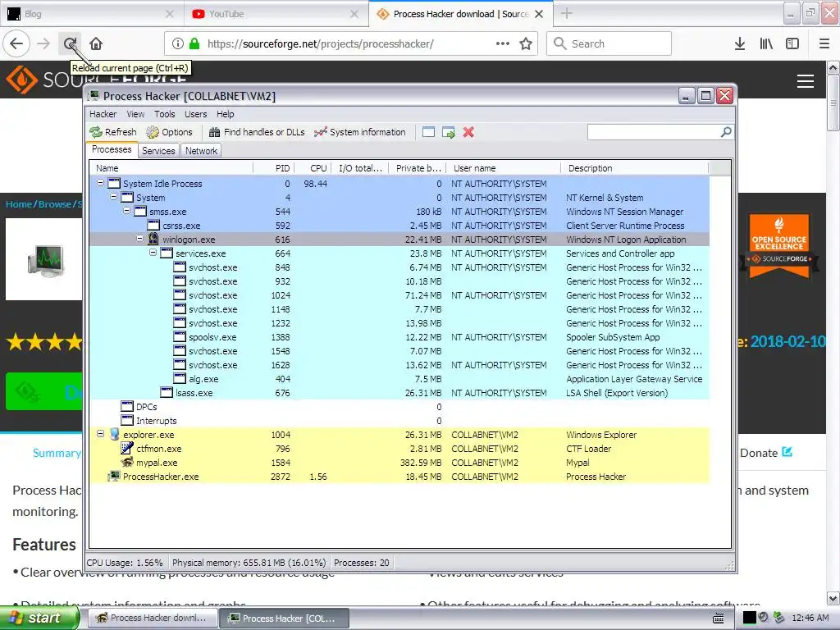Collapse System Idle Process tree node
The height and width of the screenshot is (630, 840).
click(100, 183)
